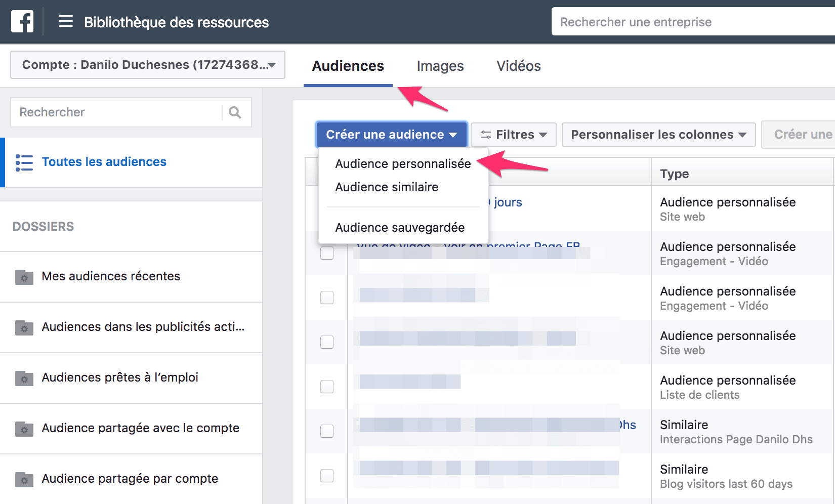Open Audiences dans les publicités folder

[131, 327]
